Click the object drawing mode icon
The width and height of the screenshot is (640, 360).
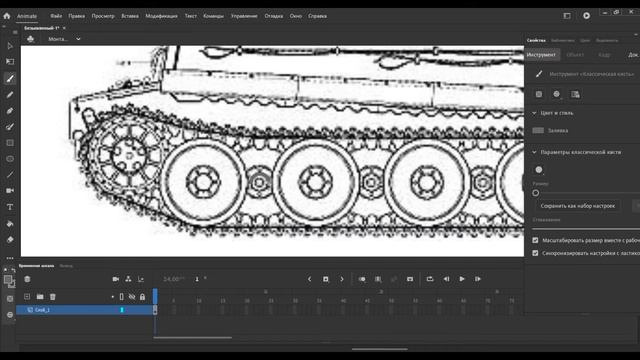539,94
